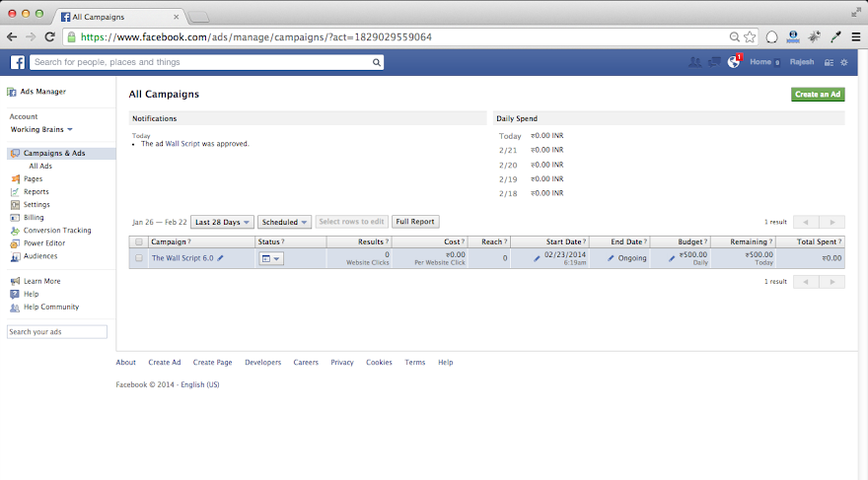Click the Facebook logo icon

click(18, 62)
